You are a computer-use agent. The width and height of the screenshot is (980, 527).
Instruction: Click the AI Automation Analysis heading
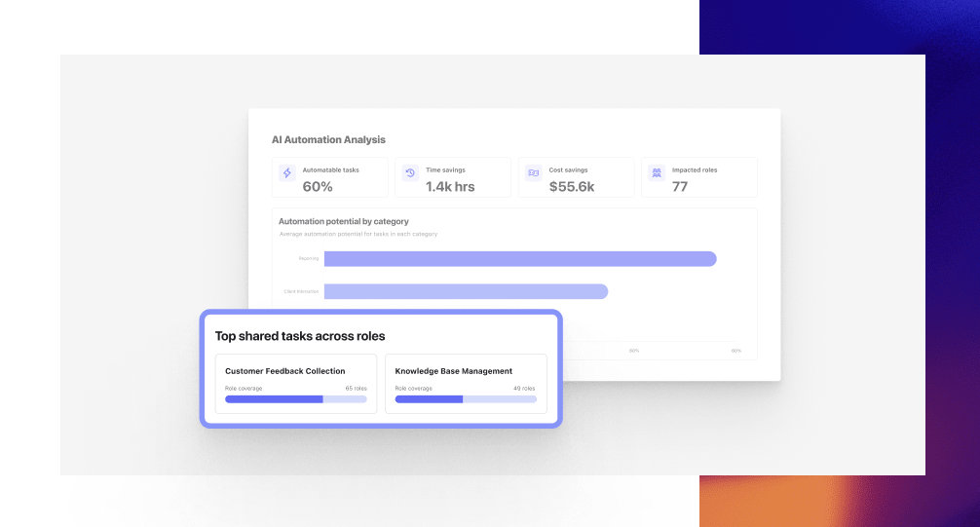(x=328, y=140)
